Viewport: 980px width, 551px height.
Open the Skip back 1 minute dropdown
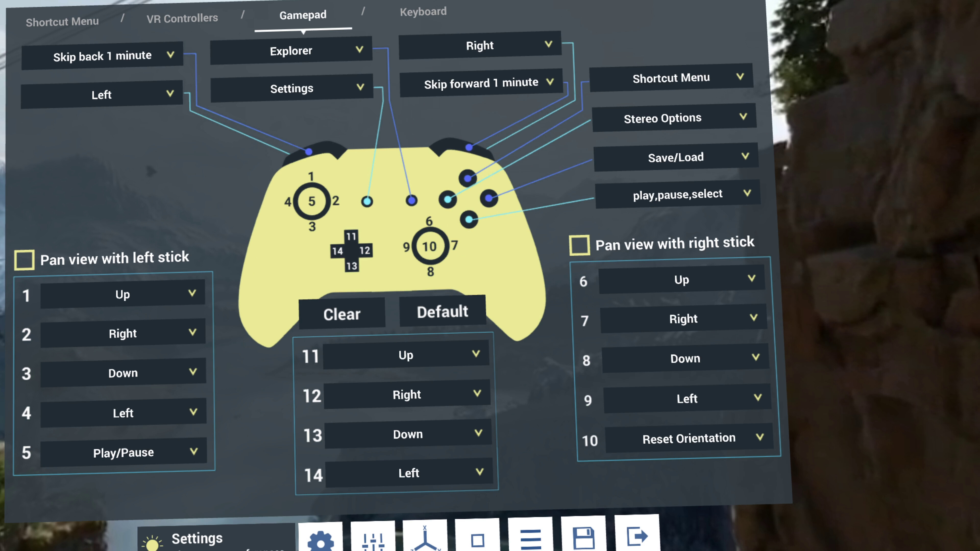pyautogui.click(x=102, y=56)
